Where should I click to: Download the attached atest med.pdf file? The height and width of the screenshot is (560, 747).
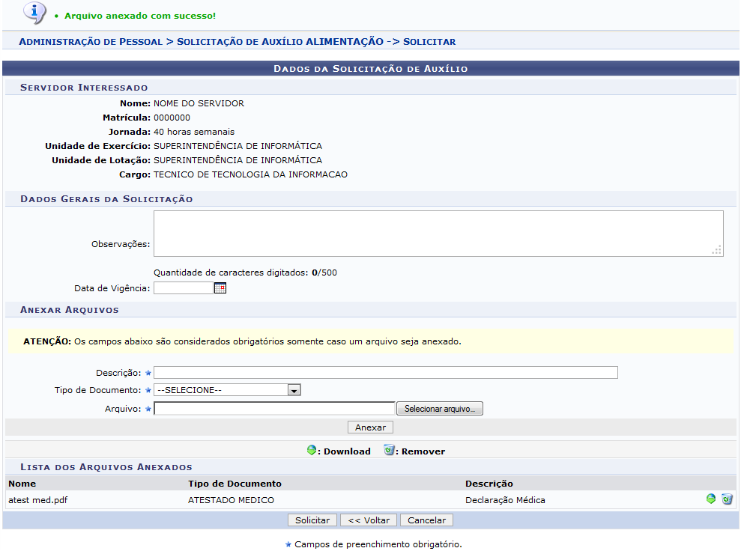pos(711,499)
